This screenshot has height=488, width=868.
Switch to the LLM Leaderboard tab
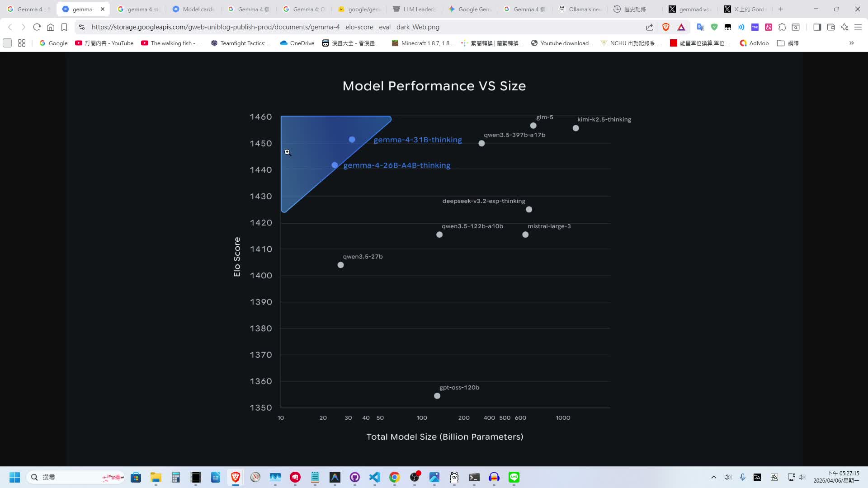pos(414,9)
